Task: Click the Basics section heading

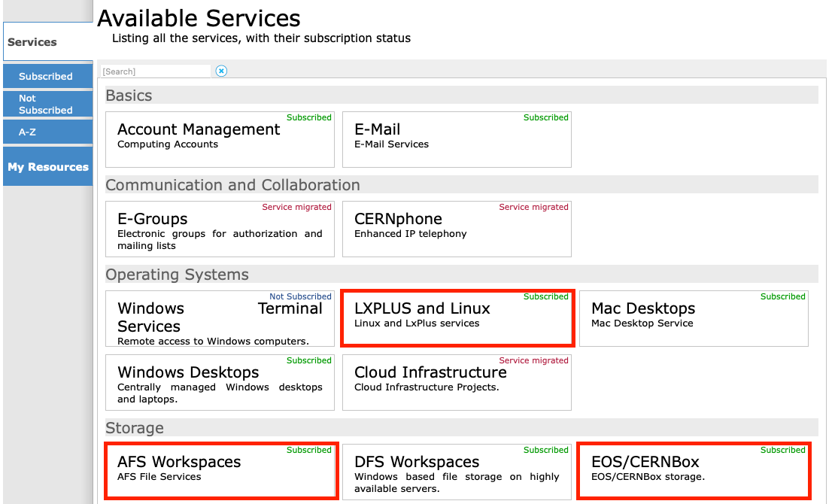Action: coord(129,96)
